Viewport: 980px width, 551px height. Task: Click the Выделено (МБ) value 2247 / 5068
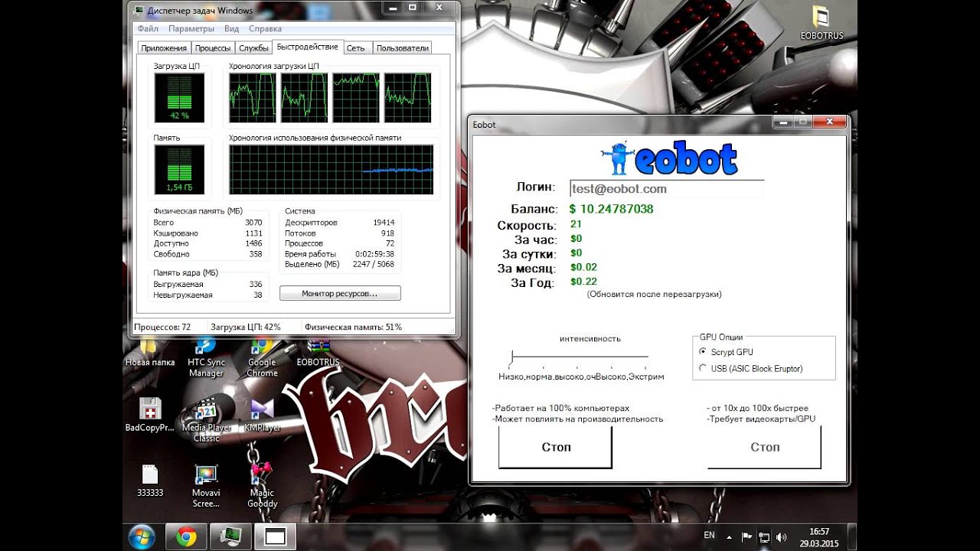[x=373, y=264]
